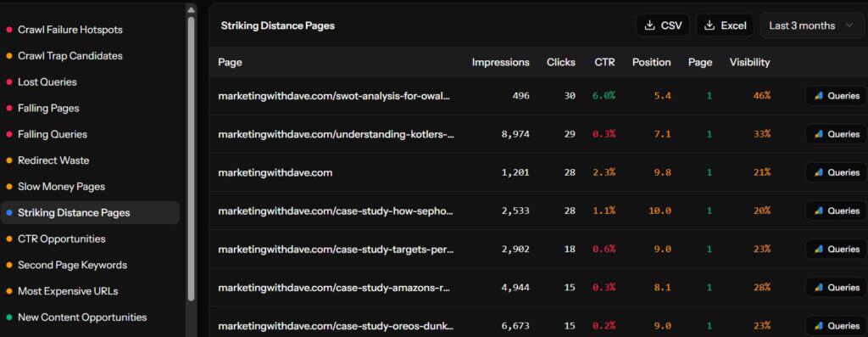The height and width of the screenshot is (337, 868).
Task: Open CTR Opportunities report
Action: [x=61, y=239]
